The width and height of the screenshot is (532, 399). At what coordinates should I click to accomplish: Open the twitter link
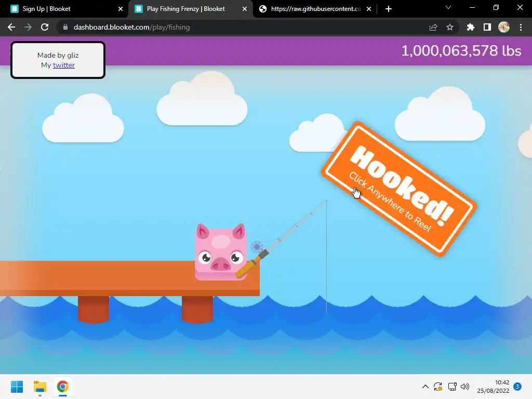click(64, 65)
